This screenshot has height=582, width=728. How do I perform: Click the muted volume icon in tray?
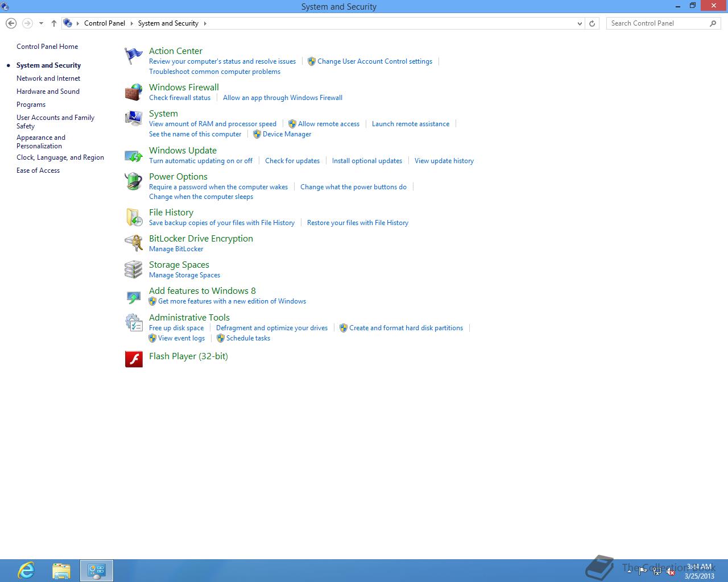tap(671, 572)
